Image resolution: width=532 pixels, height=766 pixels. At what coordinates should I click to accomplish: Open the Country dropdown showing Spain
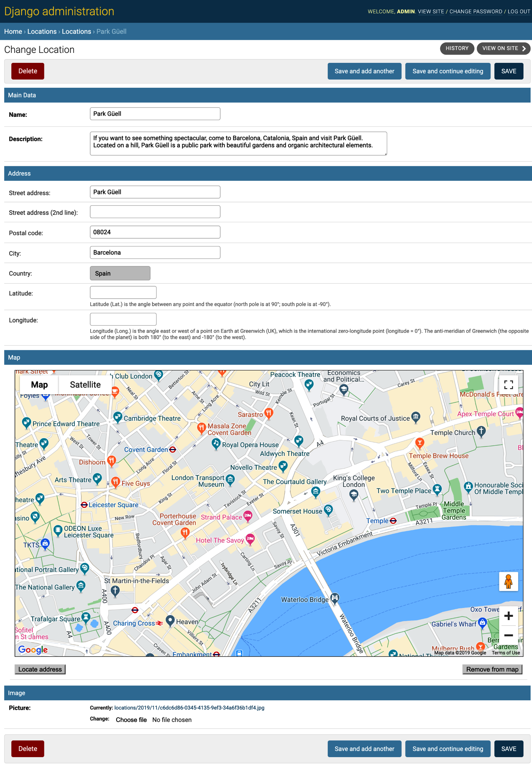pyautogui.click(x=120, y=273)
